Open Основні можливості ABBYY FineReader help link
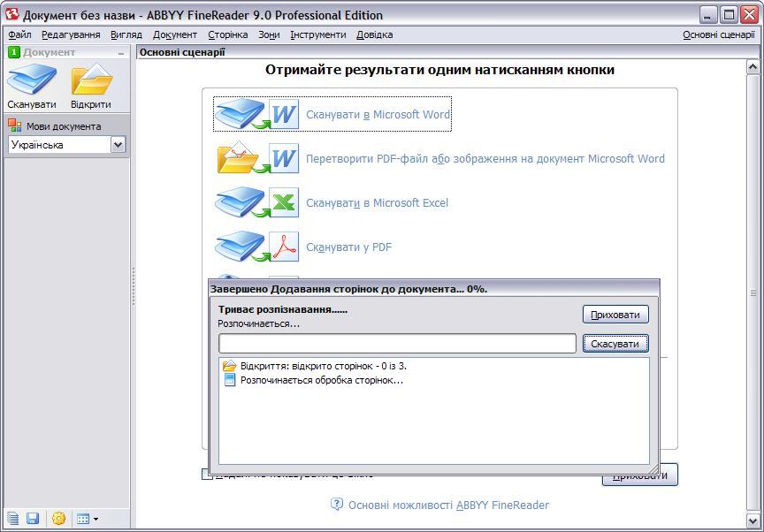 (448, 505)
